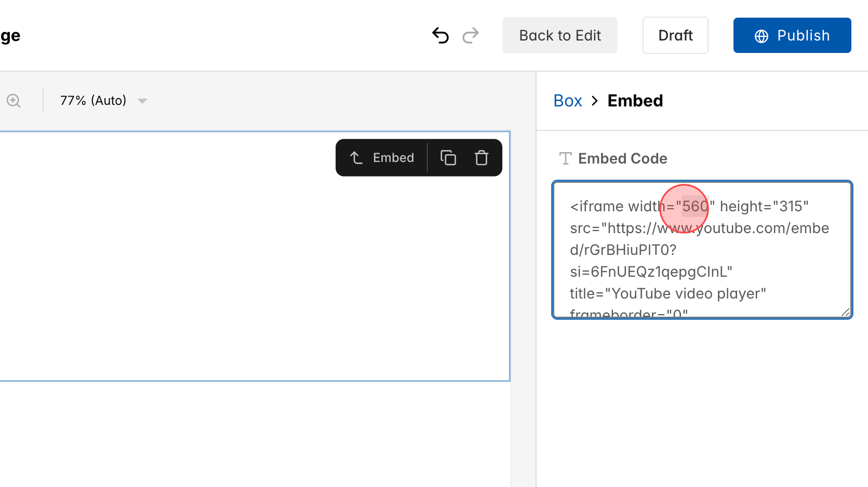The height and width of the screenshot is (487, 868).
Task: Click the Embed upload arrow icon
Action: [x=356, y=157]
